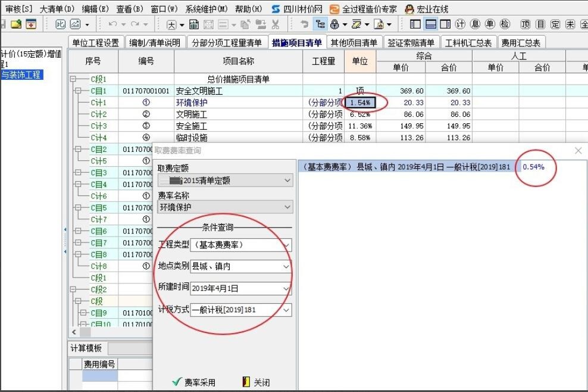Viewport: 588px width, 392px height.
Task: Select the right-panel layout icon
Action: pyautogui.click(x=445, y=24)
